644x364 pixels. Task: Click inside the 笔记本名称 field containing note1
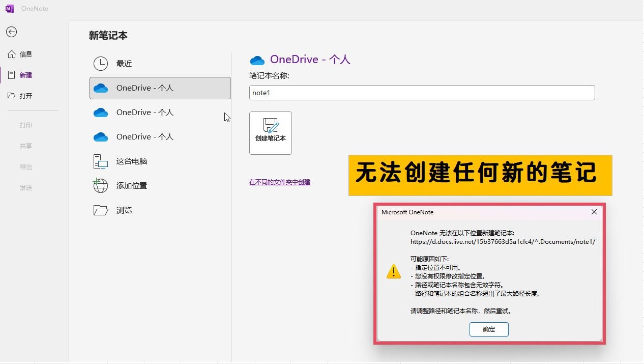[x=422, y=93]
